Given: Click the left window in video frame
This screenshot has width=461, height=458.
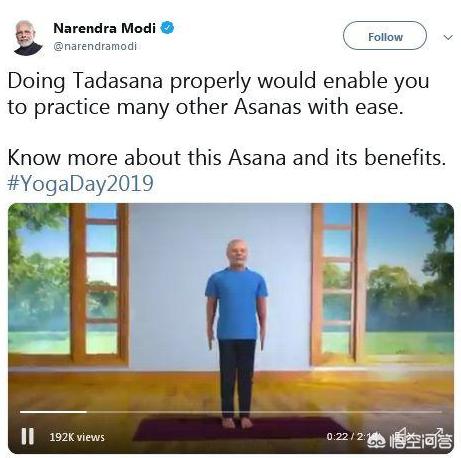Looking at the screenshot, I should pos(99,282).
